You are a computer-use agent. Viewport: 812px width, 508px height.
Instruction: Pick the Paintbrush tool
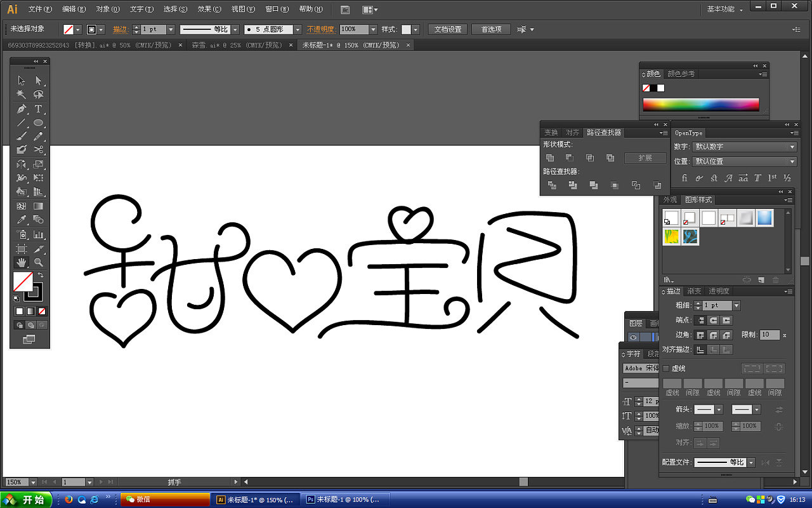[x=22, y=137]
